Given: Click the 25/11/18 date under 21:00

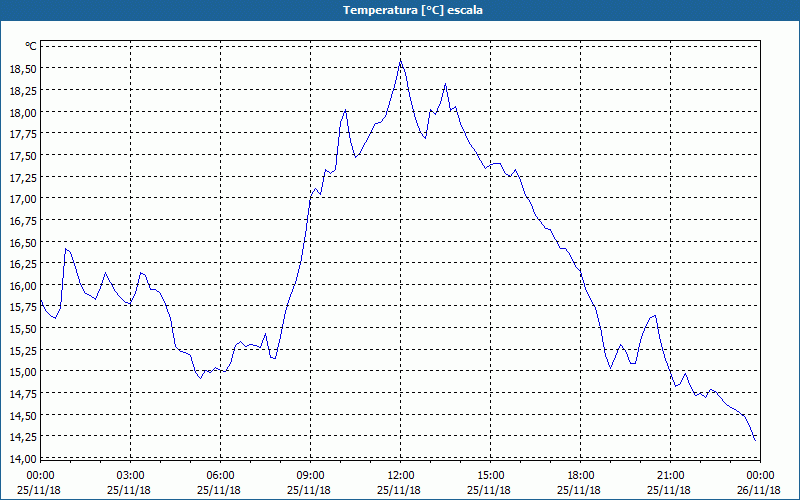Looking at the screenshot, I should (669, 490).
